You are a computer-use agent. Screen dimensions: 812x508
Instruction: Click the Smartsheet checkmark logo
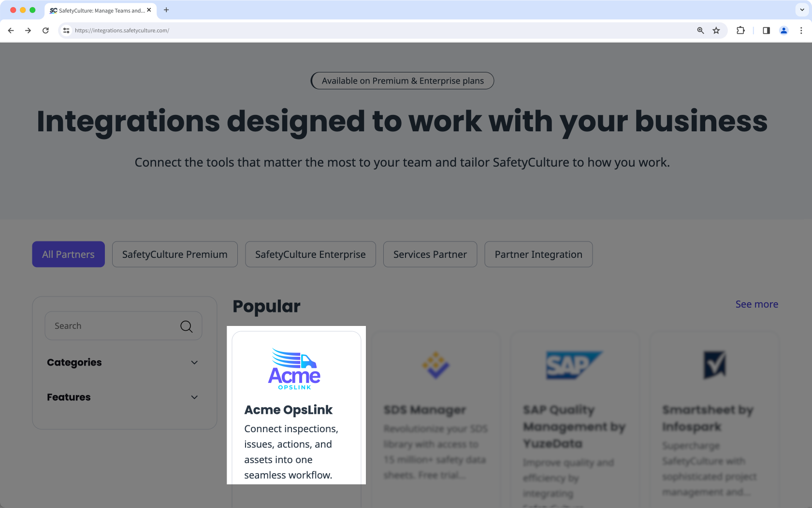click(x=714, y=365)
